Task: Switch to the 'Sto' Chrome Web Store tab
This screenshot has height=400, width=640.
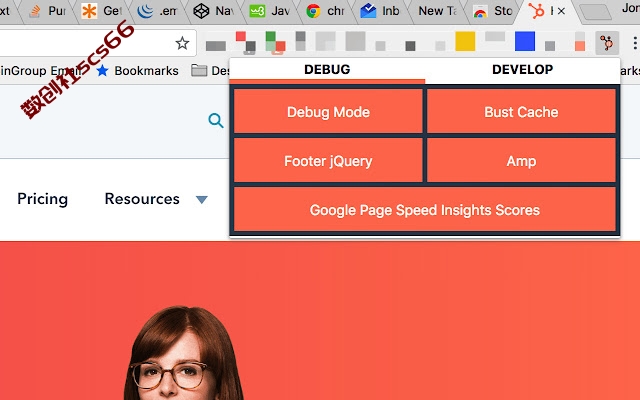Action: click(492, 11)
